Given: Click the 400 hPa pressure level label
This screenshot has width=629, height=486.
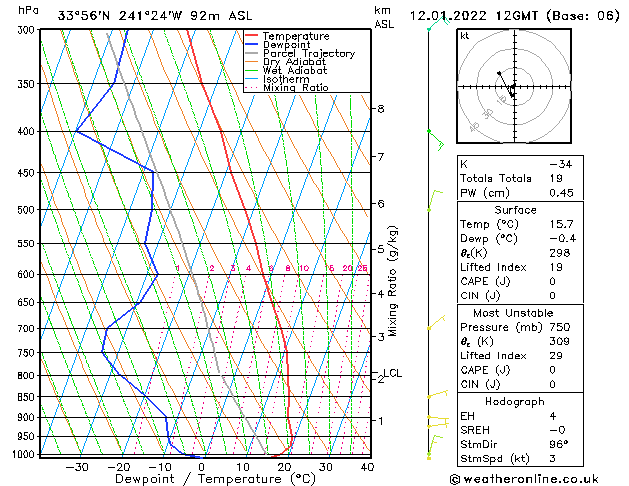Looking at the screenshot, I should pyautogui.click(x=28, y=132).
